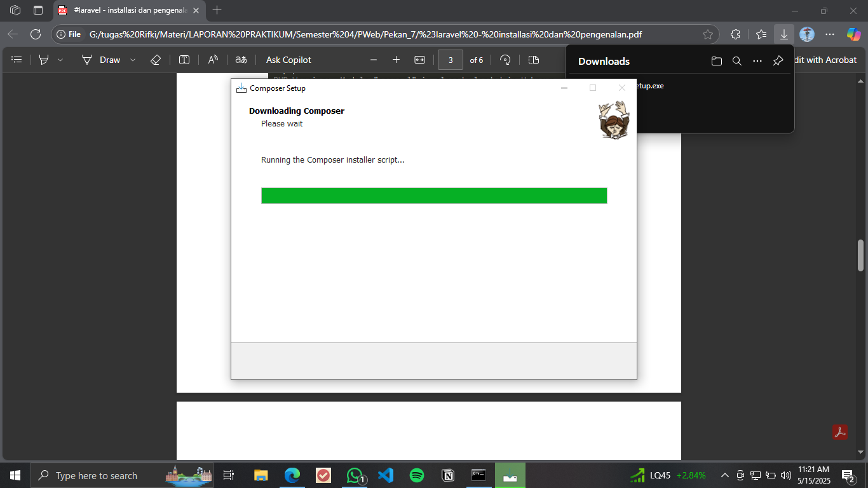Click the PDF page number field
868x488 pixels.
[451, 60]
